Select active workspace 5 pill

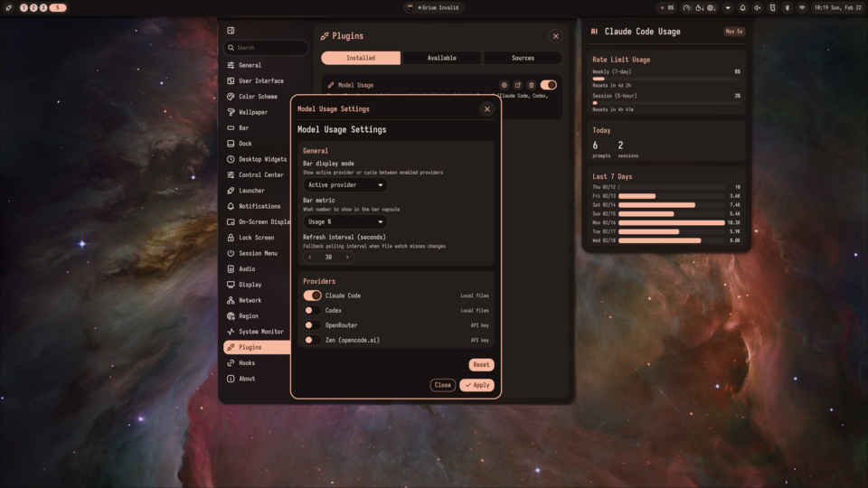pyautogui.click(x=58, y=8)
